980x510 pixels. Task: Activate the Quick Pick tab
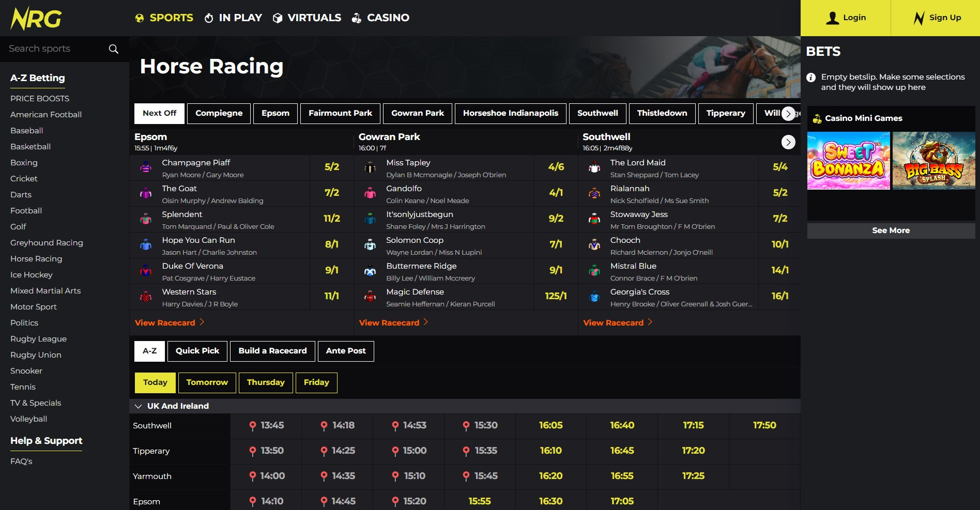pos(197,351)
